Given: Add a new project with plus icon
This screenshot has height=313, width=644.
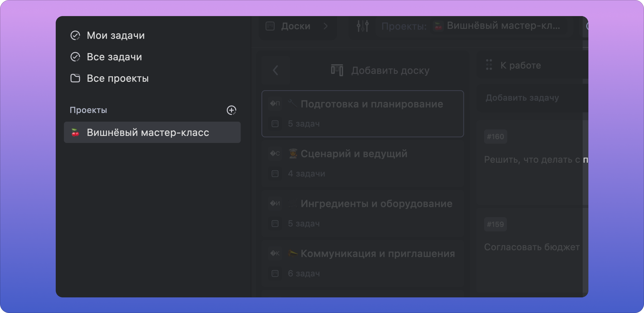Looking at the screenshot, I should pyautogui.click(x=231, y=110).
